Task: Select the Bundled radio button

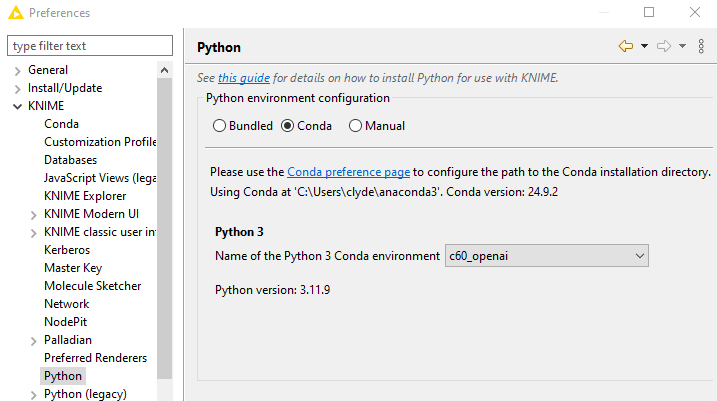Action: (219, 126)
